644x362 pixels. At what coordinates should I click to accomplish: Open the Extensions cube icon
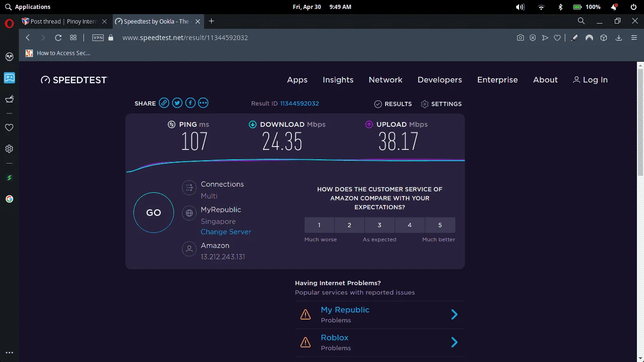[x=603, y=38]
